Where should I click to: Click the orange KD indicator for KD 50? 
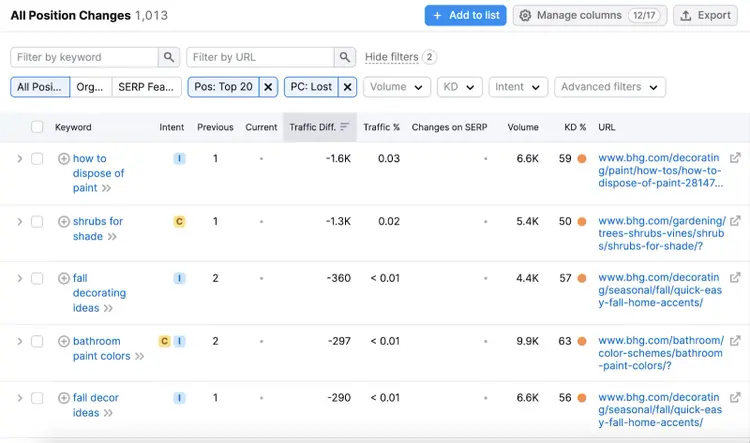pos(582,222)
